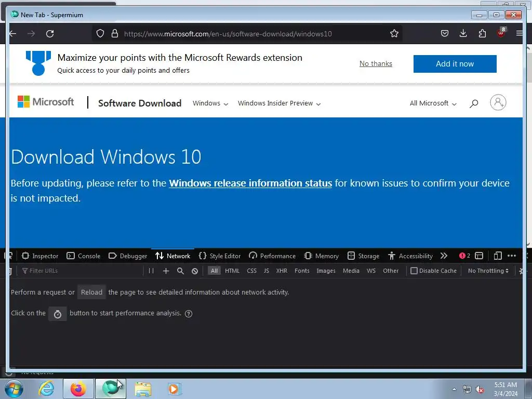This screenshot has width=532, height=399.
Task: Open Internet Explorer from the taskbar
Action: (46, 389)
